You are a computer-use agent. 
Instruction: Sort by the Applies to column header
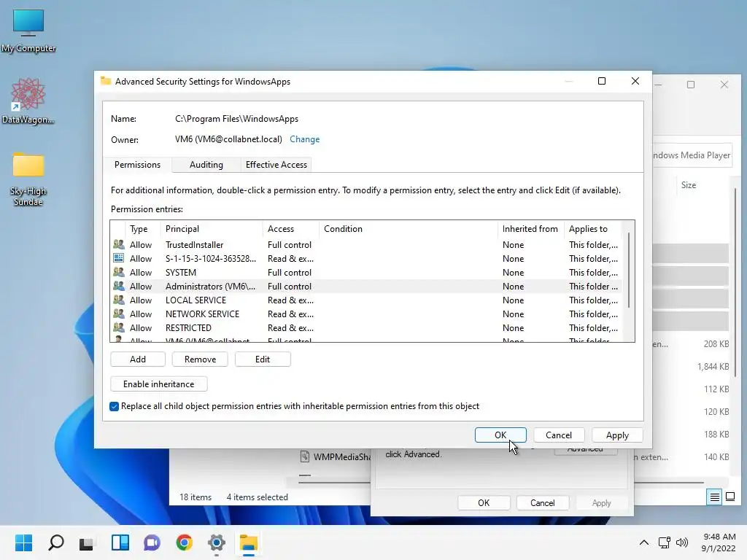point(592,228)
